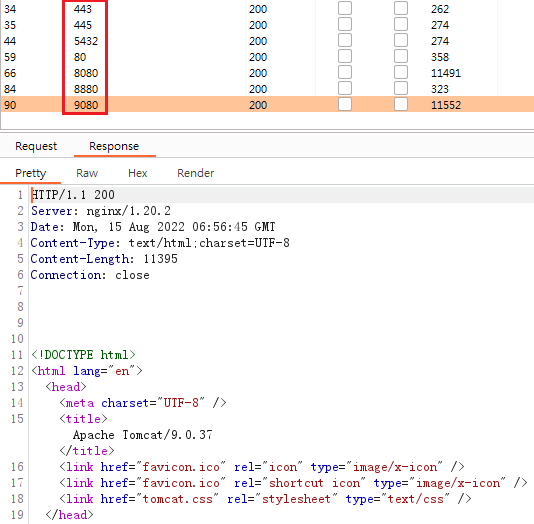Select payload cell 443
The height and width of the screenshot is (524, 534).
pyautogui.click(x=83, y=9)
